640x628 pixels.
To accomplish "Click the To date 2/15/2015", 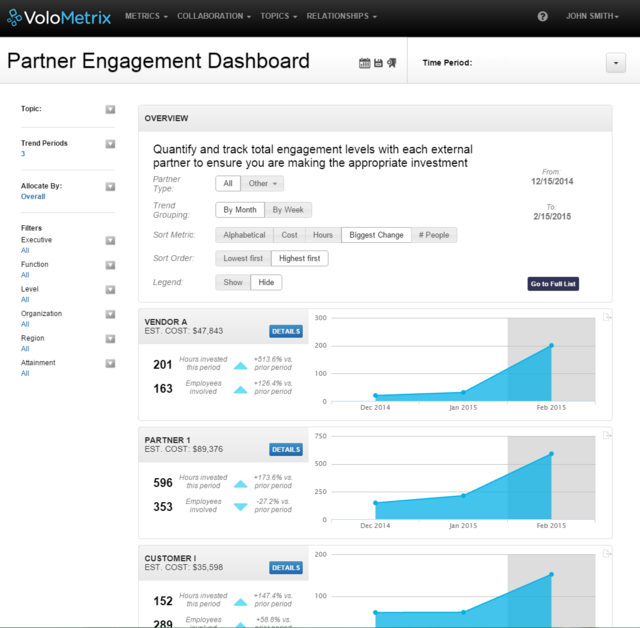I will tap(552, 217).
